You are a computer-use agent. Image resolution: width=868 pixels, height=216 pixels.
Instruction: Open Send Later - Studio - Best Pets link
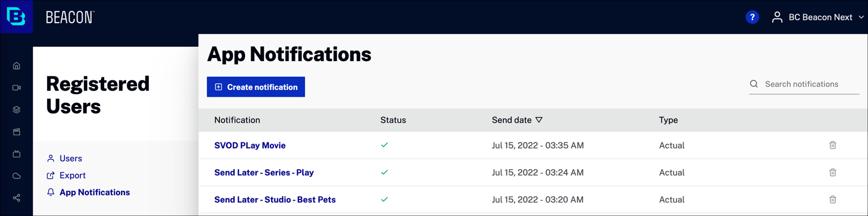click(x=275, y=200)
